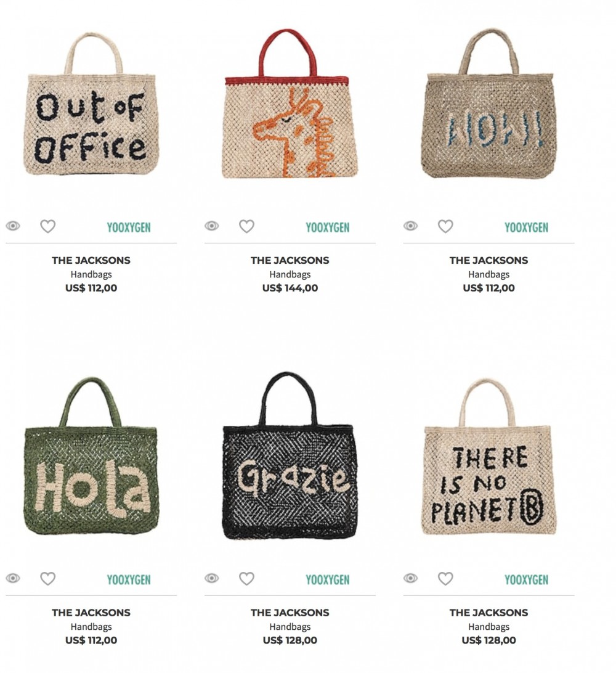View the Out of Office bag image
Screen dimensions: 616x673
[91, 104]
